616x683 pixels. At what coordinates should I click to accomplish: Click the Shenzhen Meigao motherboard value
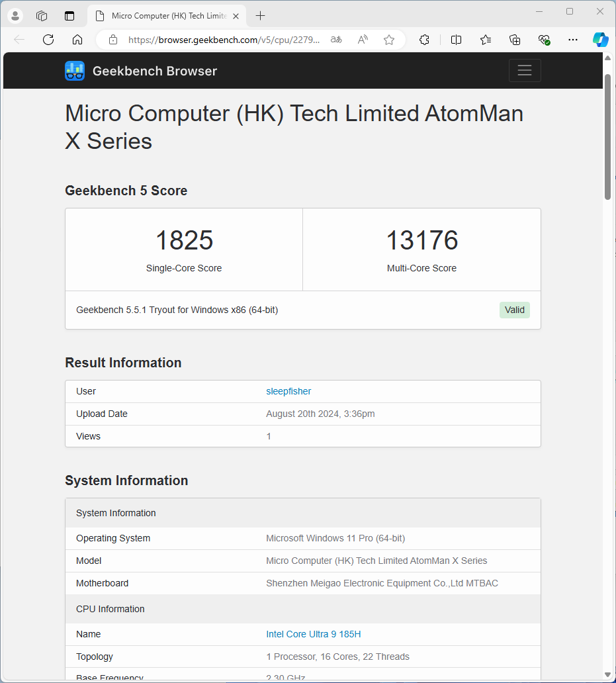click(382, 583)
